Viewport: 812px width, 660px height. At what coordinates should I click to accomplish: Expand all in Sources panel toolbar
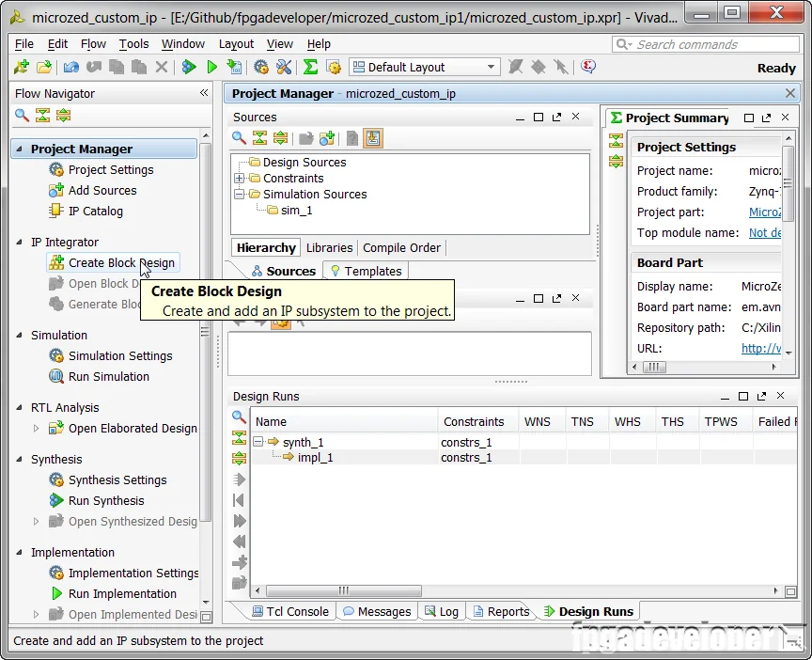pyautogui.click(x=280, y=138)
